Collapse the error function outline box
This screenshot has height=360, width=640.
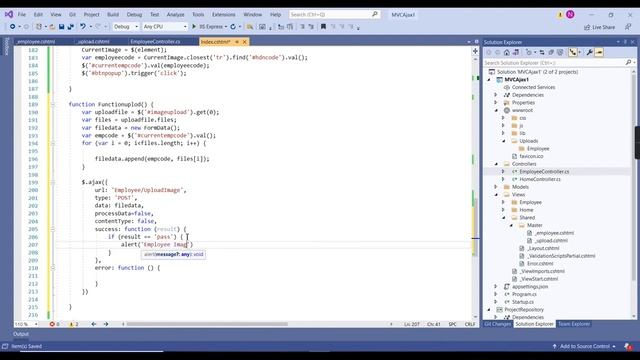(53, 268)
